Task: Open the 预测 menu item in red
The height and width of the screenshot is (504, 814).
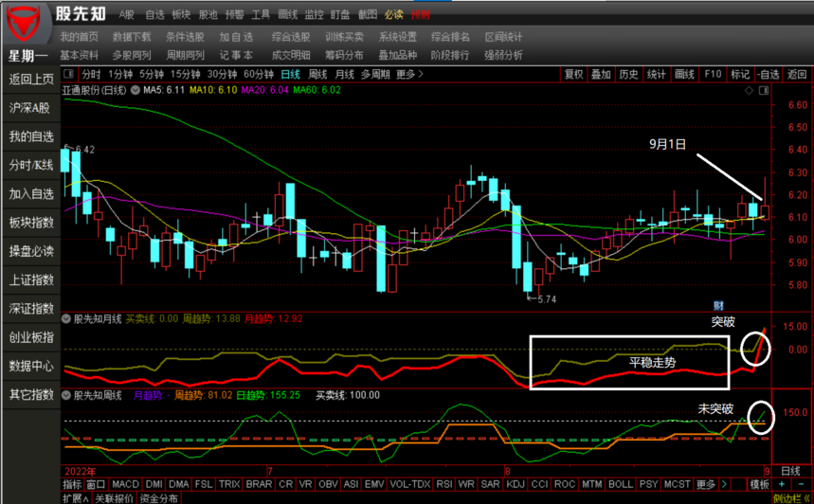Action: pos(421,14)
